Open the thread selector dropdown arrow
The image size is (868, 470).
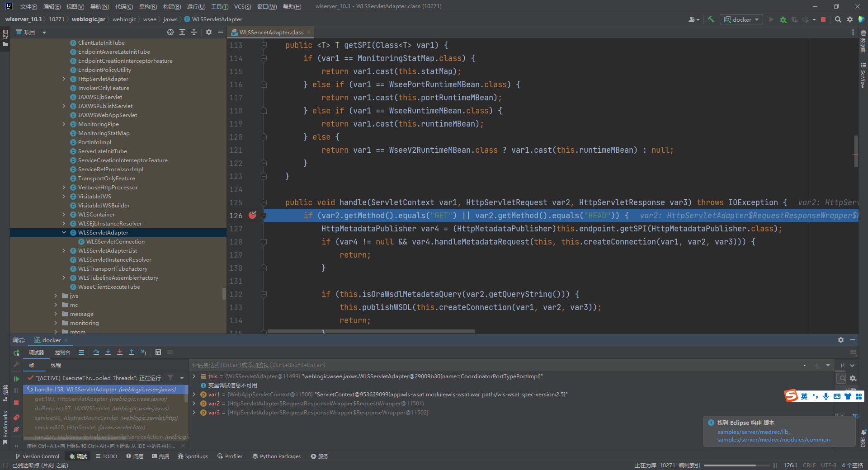tap(182, 378)
